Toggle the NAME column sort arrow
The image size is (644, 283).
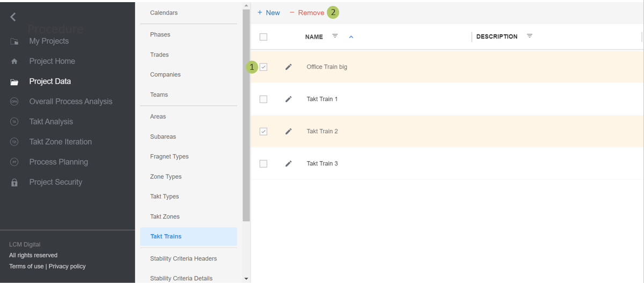click(351, 37)
